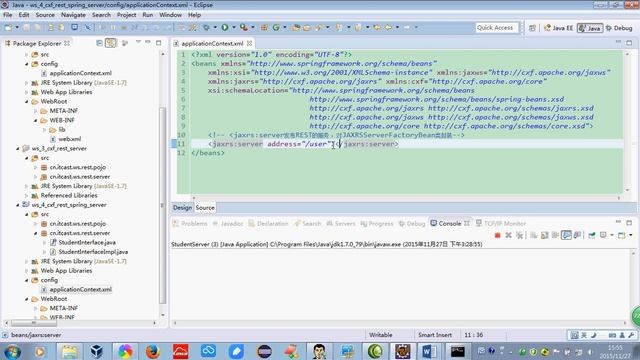Open Word from the taskbar
Screen dimensions: 640x360
[429, 351]
